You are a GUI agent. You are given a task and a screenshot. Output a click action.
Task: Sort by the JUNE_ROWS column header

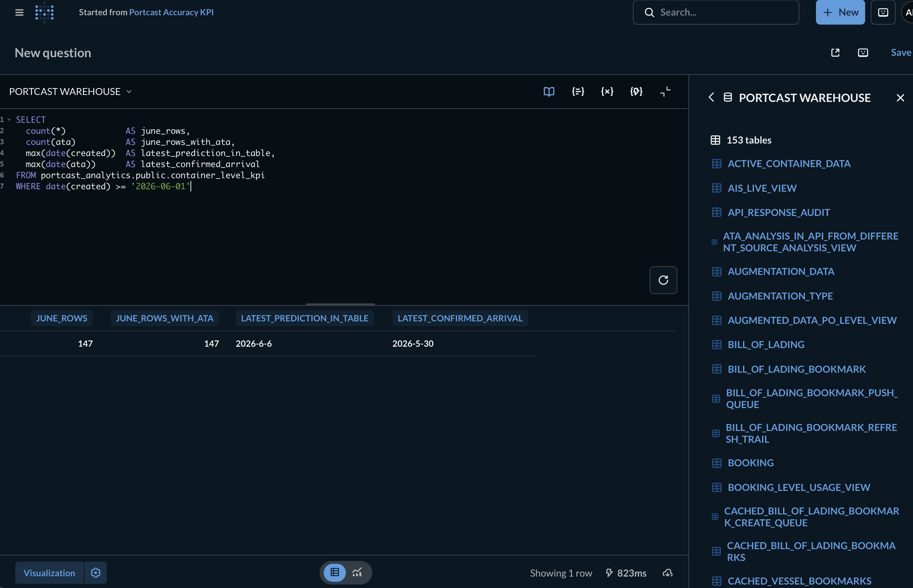61,318
